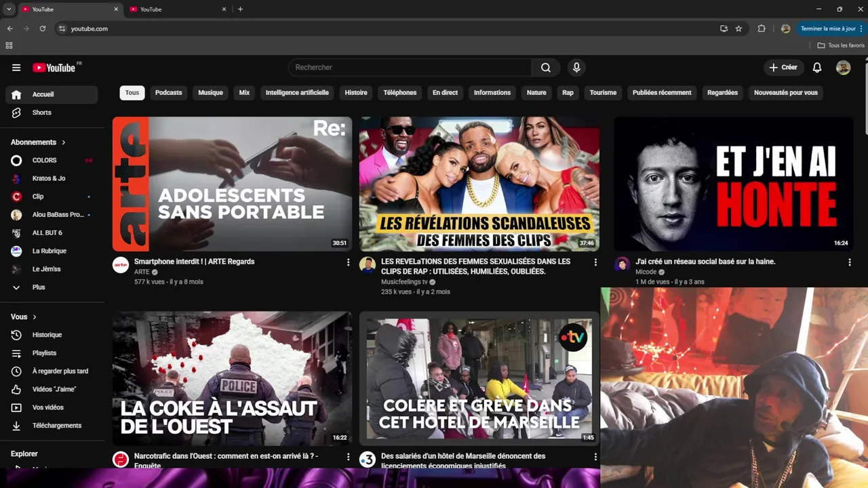This screenshot has width=868, height=488.
Task: Expand Abonnements section chevron
Action: pos(64,142)
